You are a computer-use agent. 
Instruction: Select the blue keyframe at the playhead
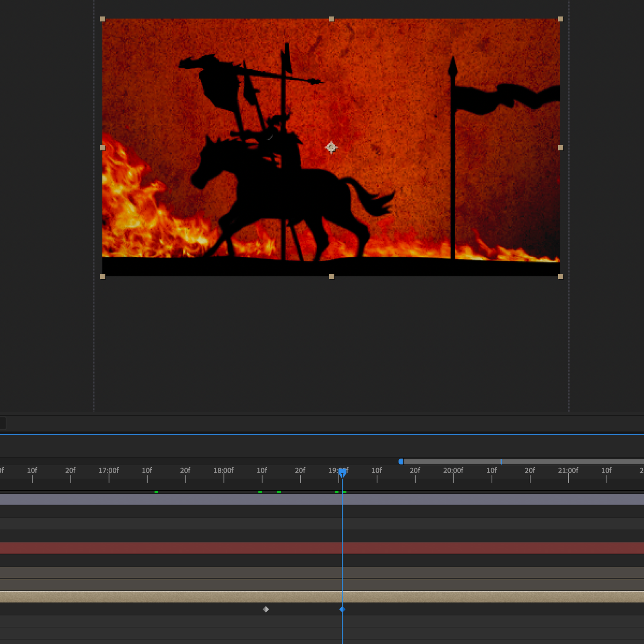point(342,609)
